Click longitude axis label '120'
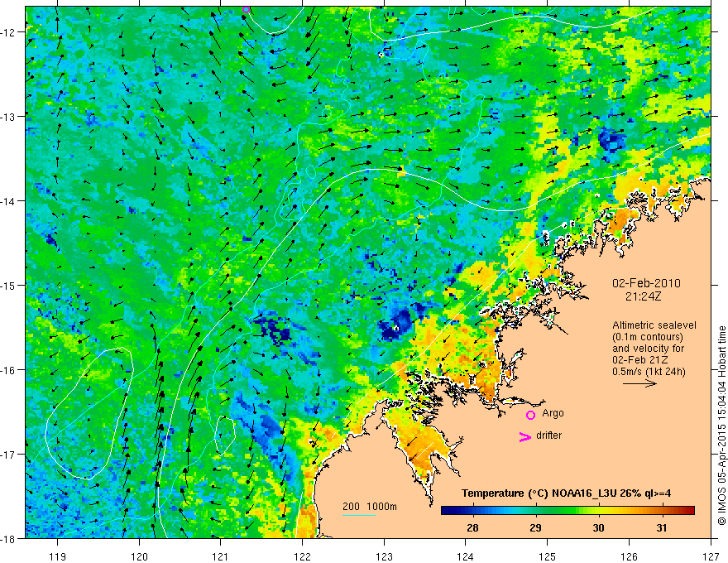This screenshot has height=563, width=728. [139, 556]
